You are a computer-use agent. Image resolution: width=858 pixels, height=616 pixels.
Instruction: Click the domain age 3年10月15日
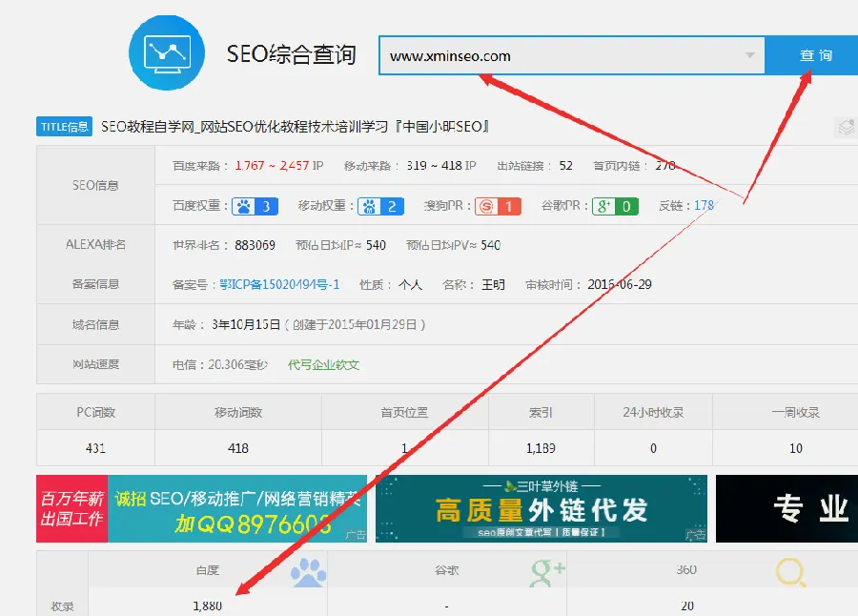point(246,325)
